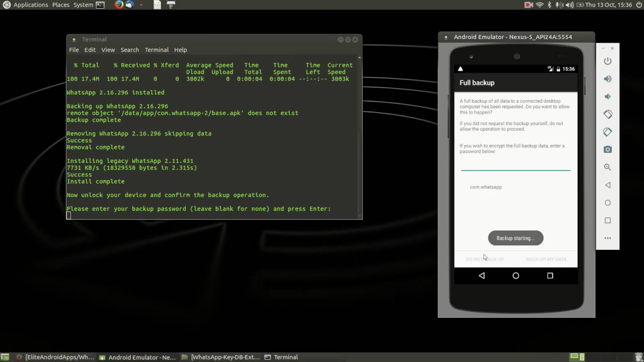644x362 pixels.
Task: Open the Bluetooth indicator
Action: pos(549,5)
